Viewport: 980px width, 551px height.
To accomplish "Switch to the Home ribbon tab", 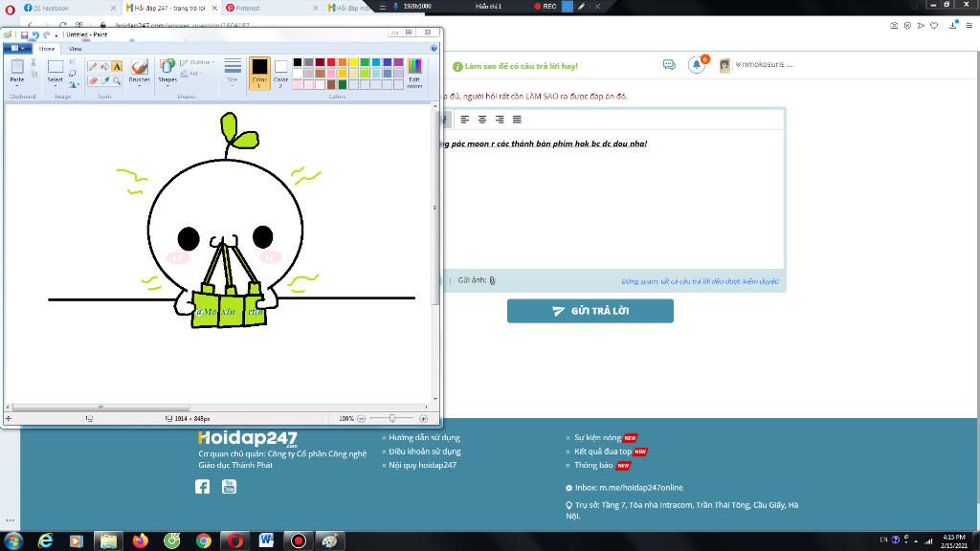I will pyautogui.click(x=47, y=49).
